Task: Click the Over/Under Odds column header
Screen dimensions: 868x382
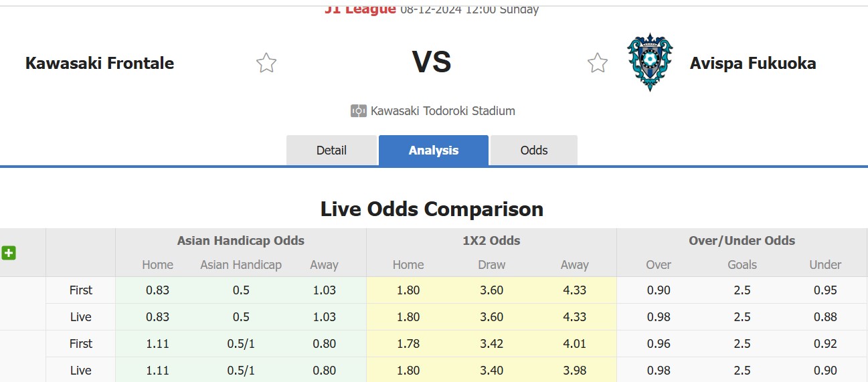Action: pyautogui.click(x=742, y=241)
